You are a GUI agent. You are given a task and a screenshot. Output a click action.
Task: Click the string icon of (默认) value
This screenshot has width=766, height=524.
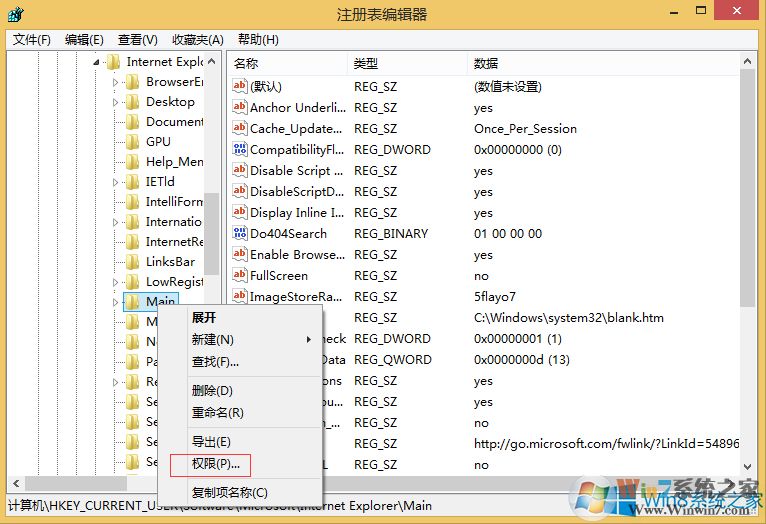click(x=239, y=86)
